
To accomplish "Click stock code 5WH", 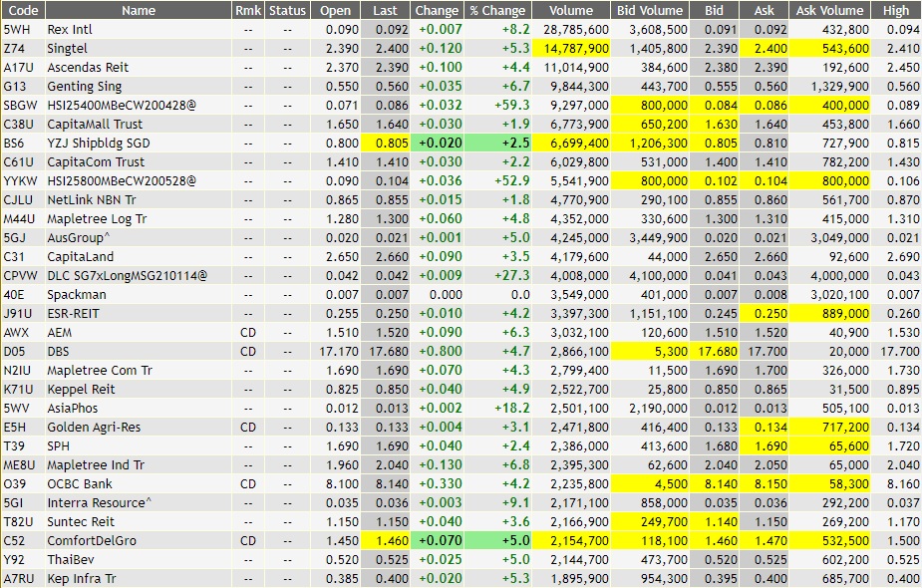I will tap(17, 30).
